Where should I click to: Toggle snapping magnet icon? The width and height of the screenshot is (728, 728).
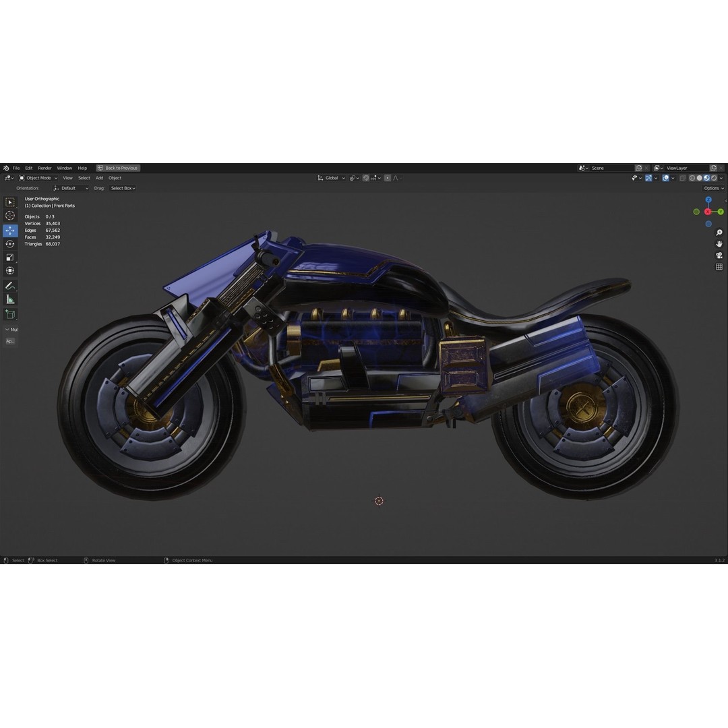[366, 178]
